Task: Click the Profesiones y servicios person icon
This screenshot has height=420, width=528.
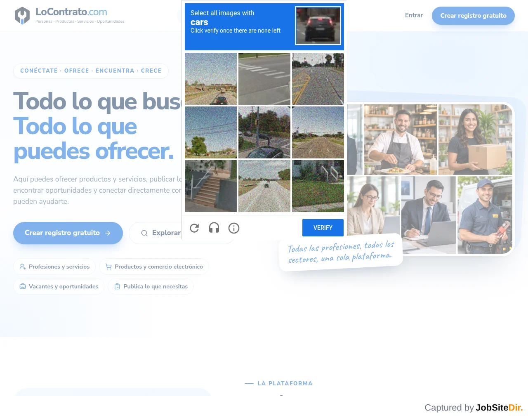Action: coord(23,267)
